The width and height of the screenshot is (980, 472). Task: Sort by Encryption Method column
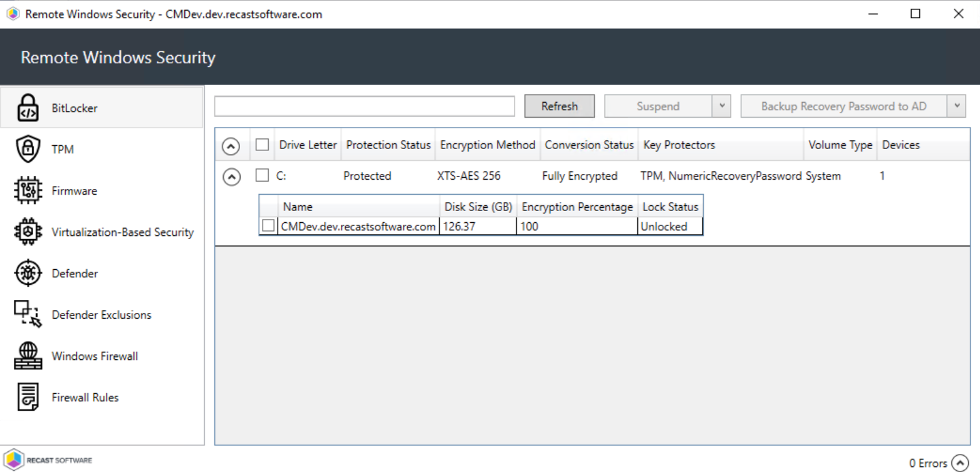click(488, 145)
